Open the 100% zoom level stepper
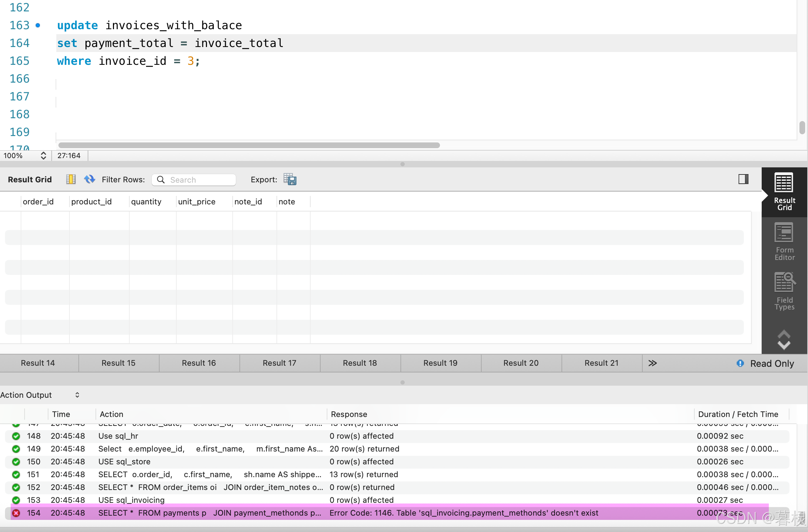This screenshot has width=808, height=532. 43,156
